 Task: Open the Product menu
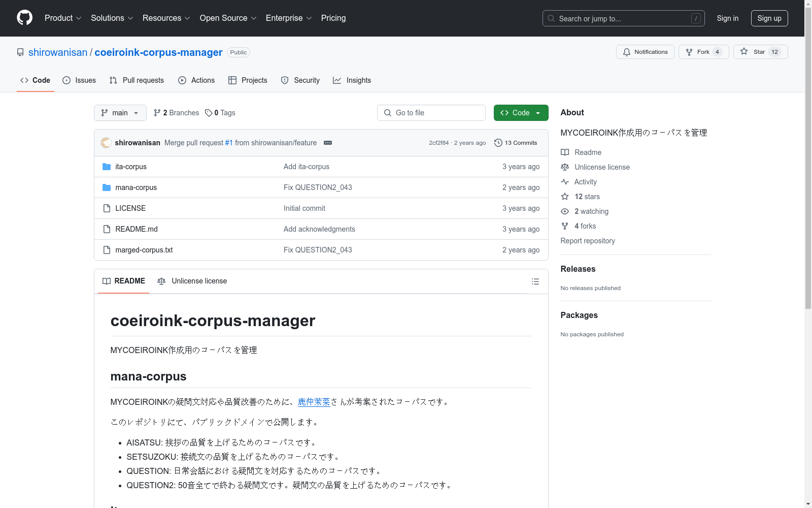(63, 18)
